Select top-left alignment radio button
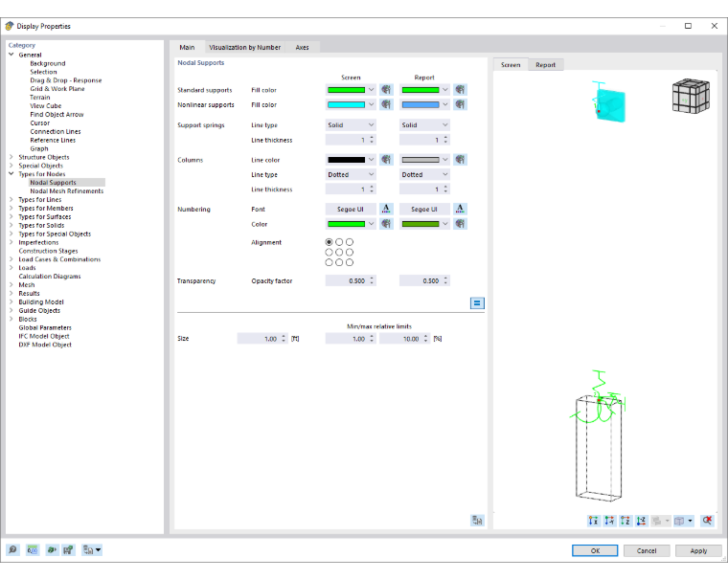The width and height of the screenshot is (728, 580). click(x=329, y=242)
